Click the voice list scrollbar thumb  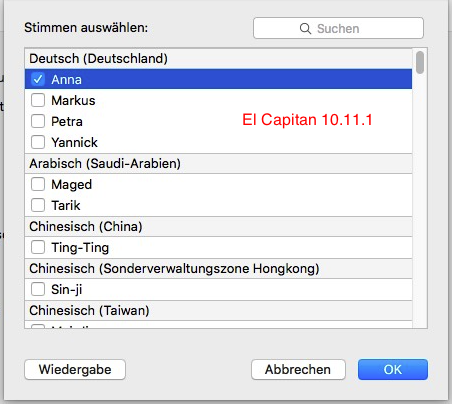[x=420, y=62]
